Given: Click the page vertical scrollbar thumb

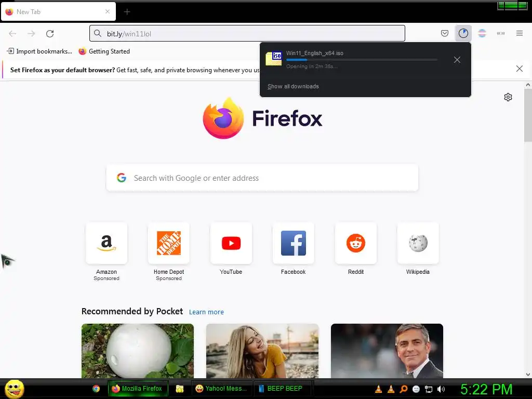Looking at the screenshot, I should (x=528, y=115).
